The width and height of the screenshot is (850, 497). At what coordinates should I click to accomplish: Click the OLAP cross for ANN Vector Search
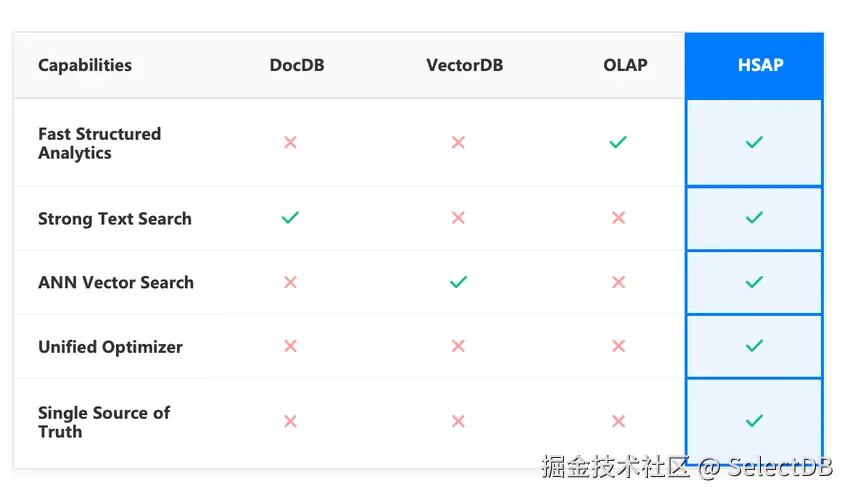click(x=618, y=282)
